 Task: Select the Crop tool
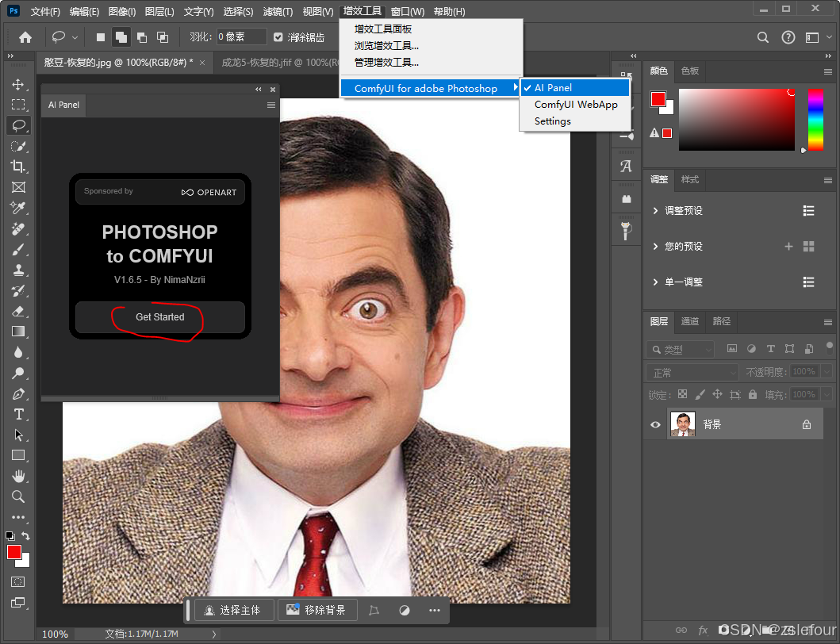(18, 167)
